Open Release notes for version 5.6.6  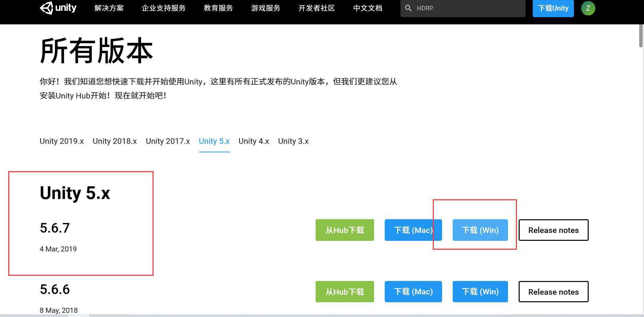tap(553, 292)
